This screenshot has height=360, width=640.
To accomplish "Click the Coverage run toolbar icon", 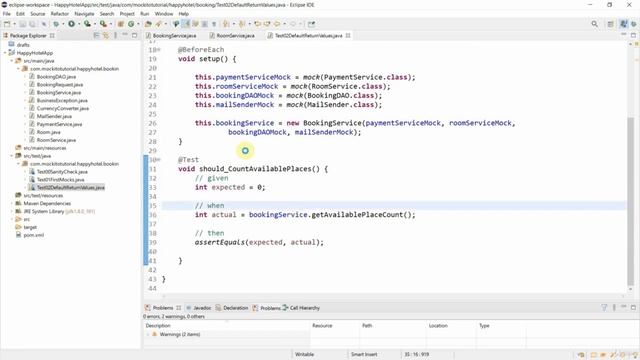I will click(87, 24).
